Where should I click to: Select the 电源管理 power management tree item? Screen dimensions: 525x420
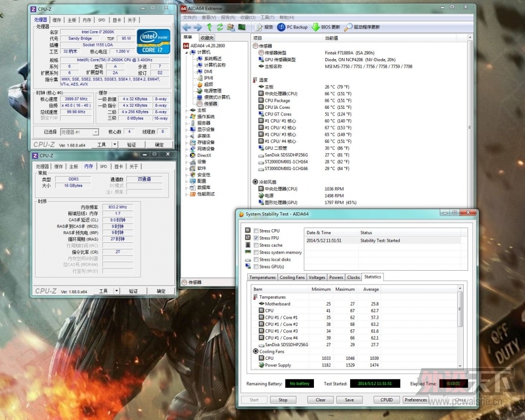pos(213,91)
